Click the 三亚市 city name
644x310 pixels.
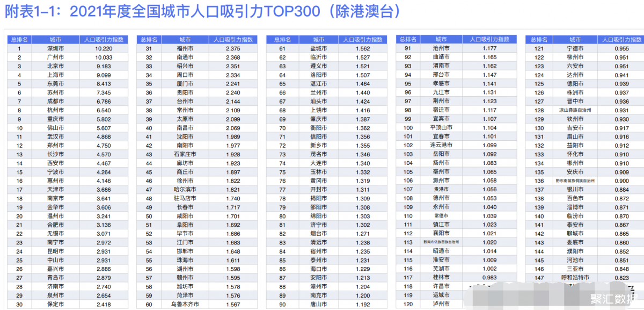point(575,269)
